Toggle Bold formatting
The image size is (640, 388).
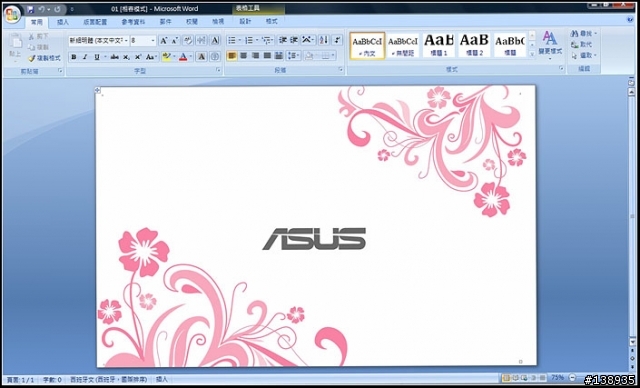pyautogui.click(x=73, y=57)
